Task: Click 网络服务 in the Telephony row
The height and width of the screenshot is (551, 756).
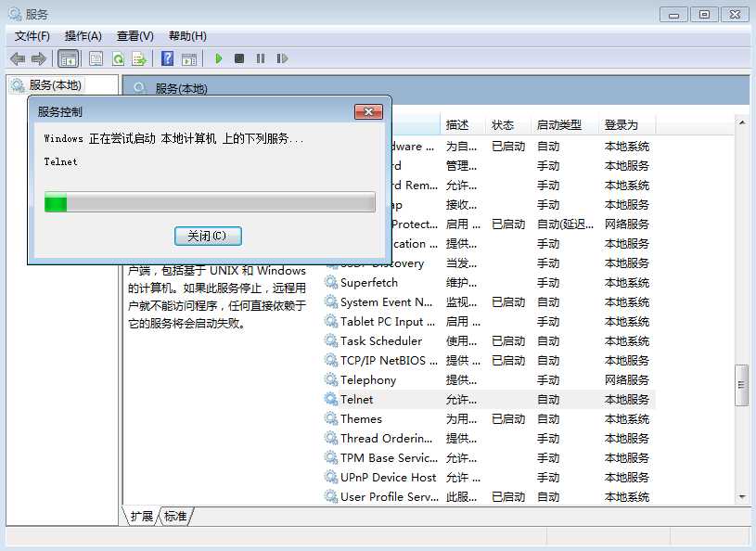Action: (x=627, y=380)
